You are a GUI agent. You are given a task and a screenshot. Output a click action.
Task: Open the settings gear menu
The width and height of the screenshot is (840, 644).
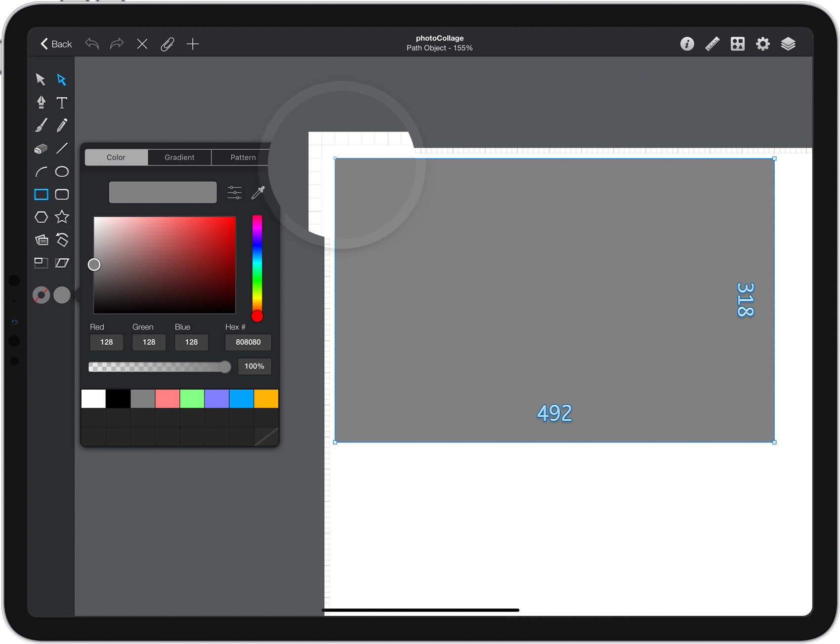pos(763,44)
